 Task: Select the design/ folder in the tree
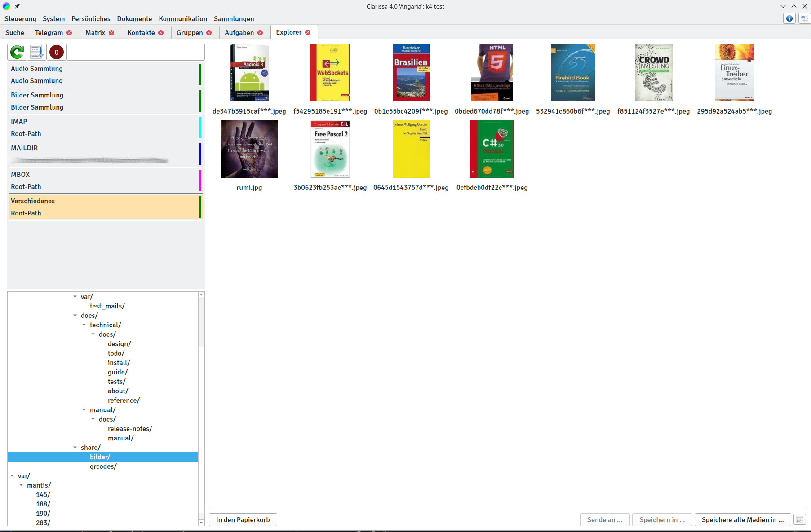coord(119,343)
